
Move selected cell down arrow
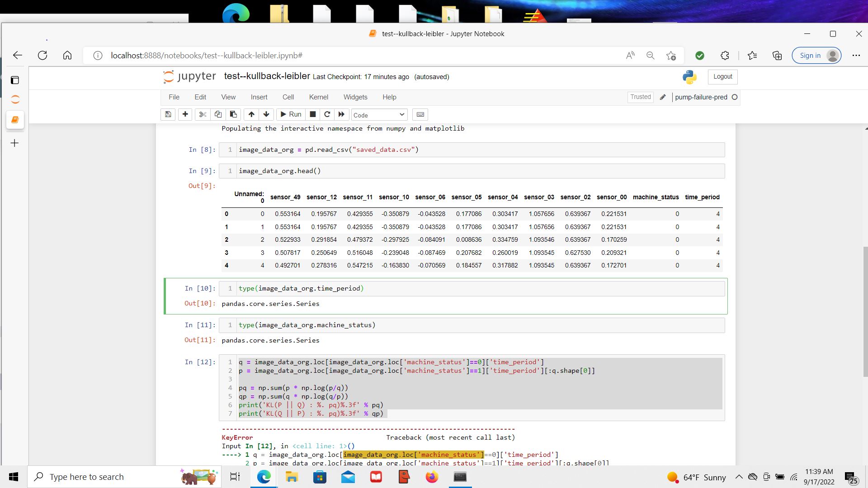click(266, 114)
